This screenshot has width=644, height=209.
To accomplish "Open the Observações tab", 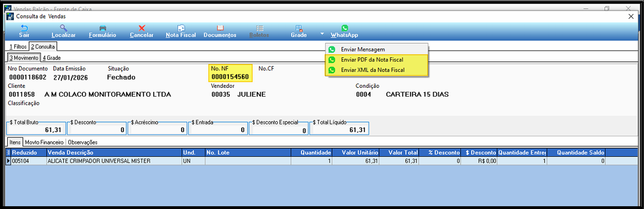I will (x=82, y=142).
